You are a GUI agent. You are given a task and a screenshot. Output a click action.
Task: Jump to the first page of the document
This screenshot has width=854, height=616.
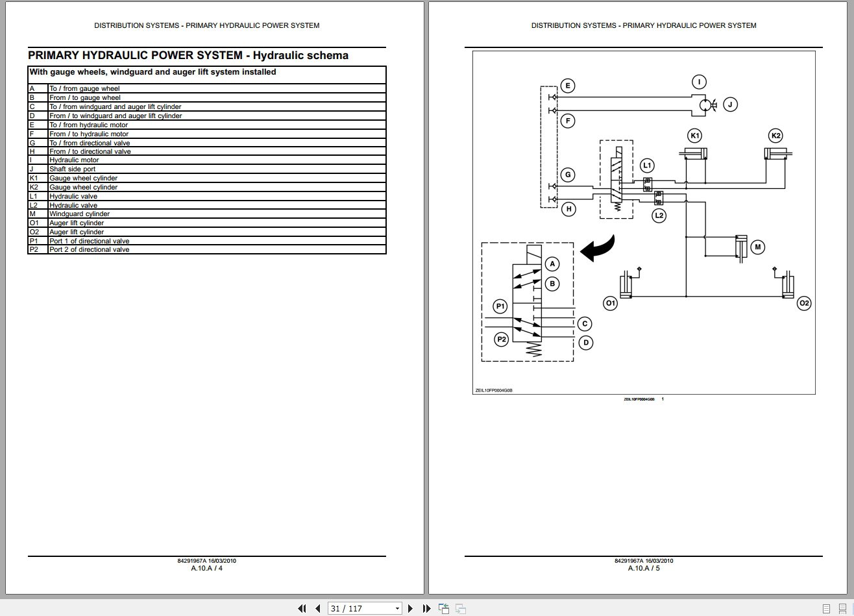pyautogui.click(x=302, y=608)
